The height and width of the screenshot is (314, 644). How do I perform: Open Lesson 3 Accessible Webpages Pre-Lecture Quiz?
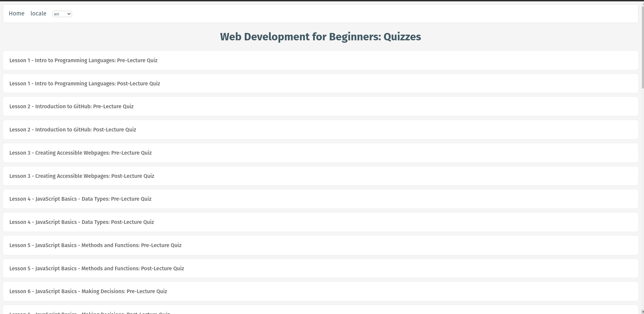(x=80, y=153)
